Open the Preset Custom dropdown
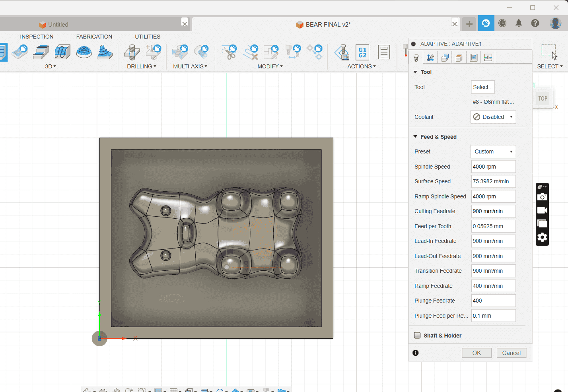 click(x=493, y=151)
